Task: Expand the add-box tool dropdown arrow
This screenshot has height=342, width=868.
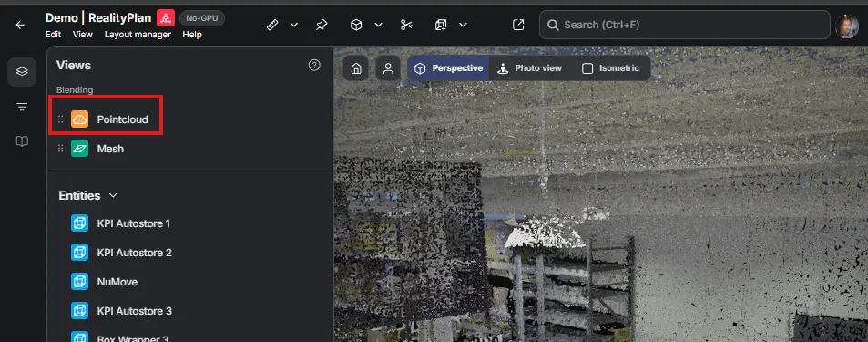Action: coord(464,25)
